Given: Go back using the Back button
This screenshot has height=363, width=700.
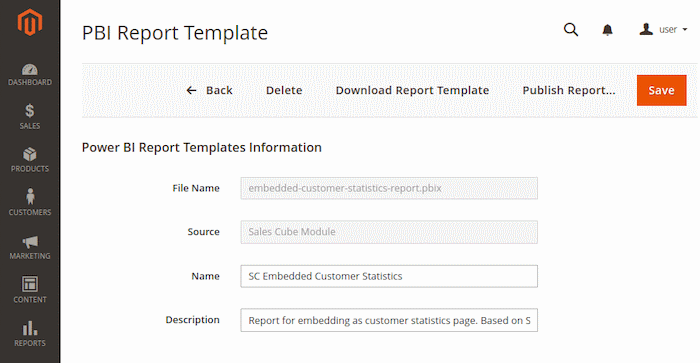Looking at the screenshot, I should [x=209, y=90].
